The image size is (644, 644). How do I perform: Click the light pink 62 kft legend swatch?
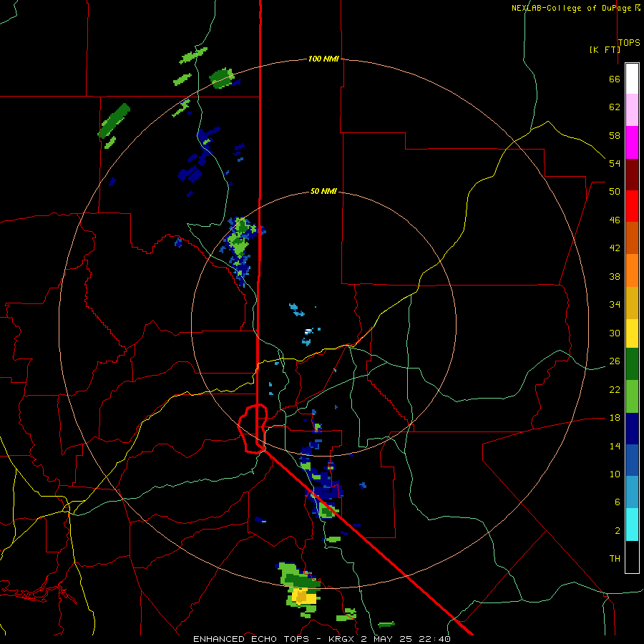pyautogui.click(x=632, y=110)
